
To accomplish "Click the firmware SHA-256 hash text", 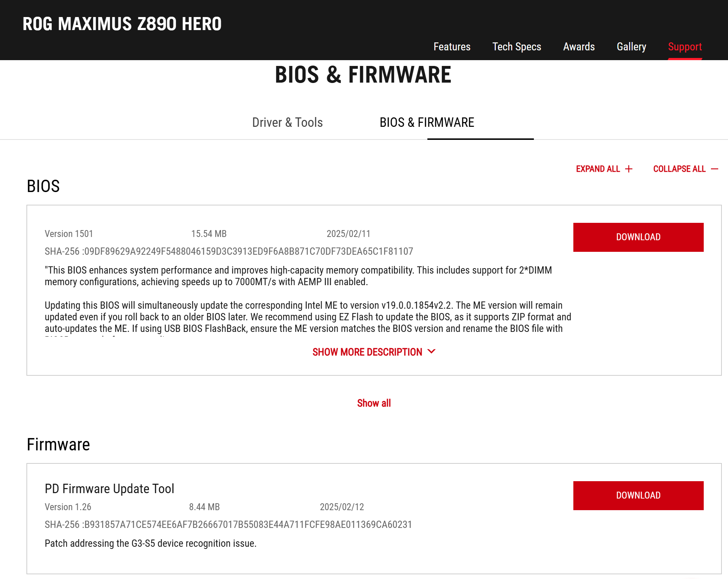I will [x=228, y=525].
